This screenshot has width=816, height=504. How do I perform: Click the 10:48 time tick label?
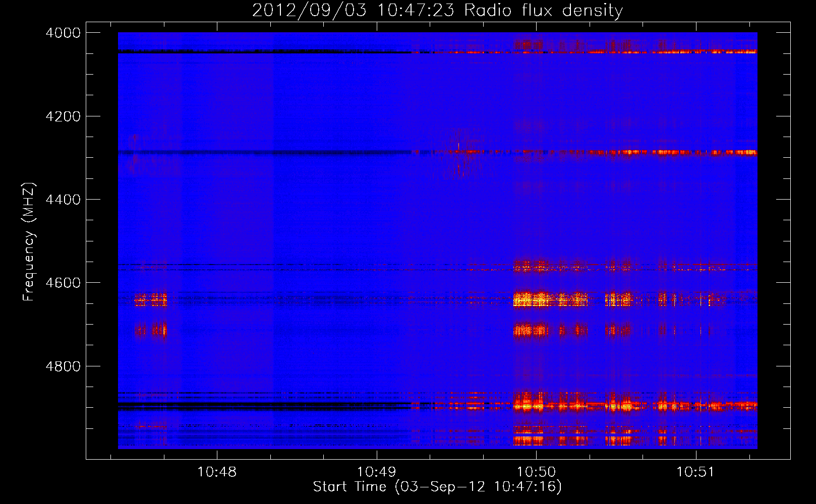point(217,472)
